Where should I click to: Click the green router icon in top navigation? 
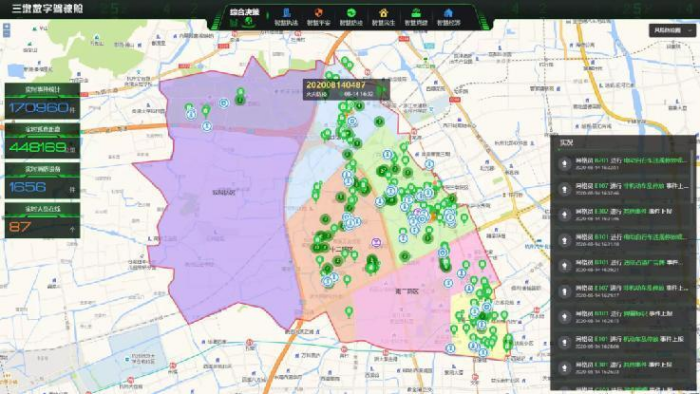coord(416,13)
